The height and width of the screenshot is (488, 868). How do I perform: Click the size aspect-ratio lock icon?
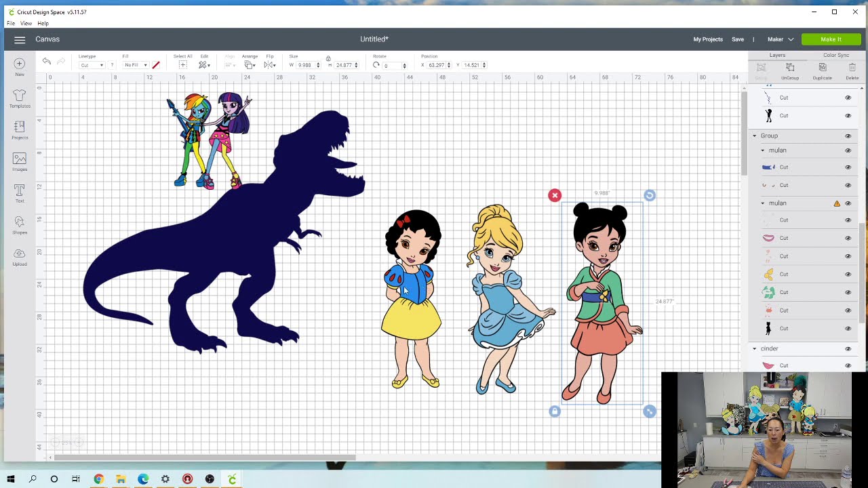(328, 59)
